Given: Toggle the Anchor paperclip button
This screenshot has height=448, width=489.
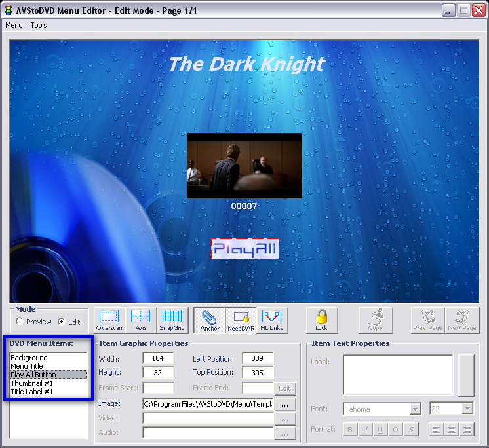Looking at the screenshot, I should [x=210, y=320].
